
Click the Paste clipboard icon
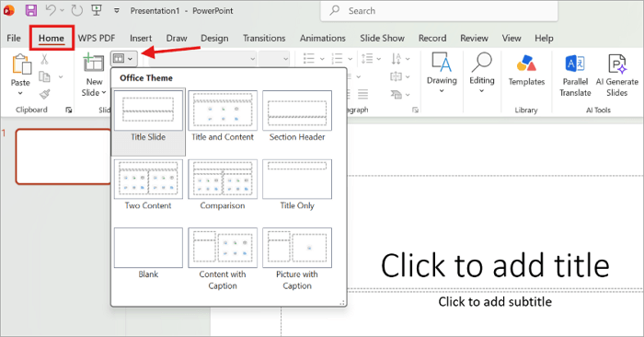click(21, 64)
